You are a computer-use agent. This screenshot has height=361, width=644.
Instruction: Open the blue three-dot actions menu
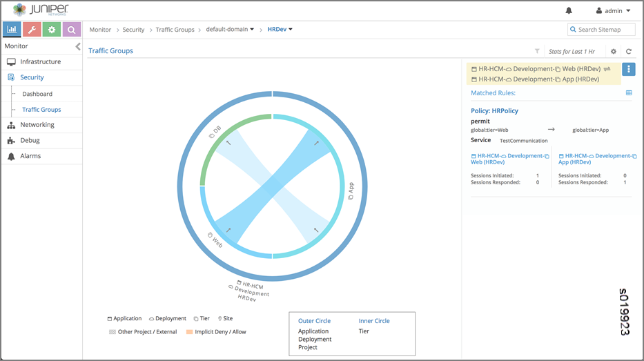[628, 69]
